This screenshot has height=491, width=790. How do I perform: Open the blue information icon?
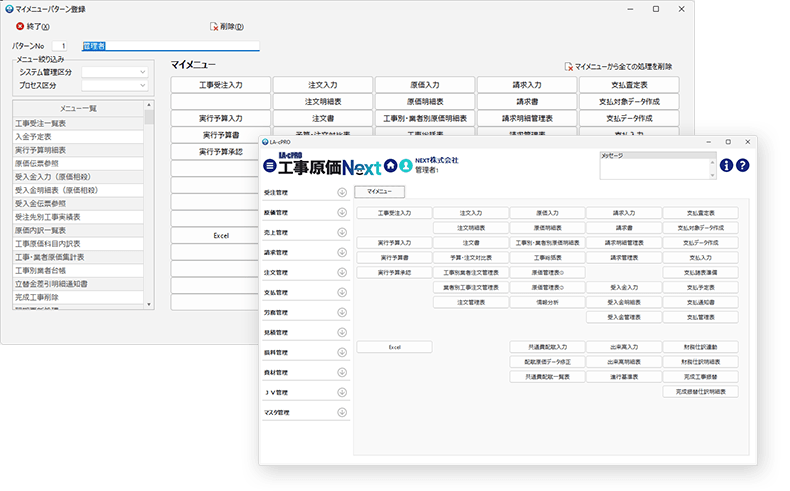click(x=726, y=165)
